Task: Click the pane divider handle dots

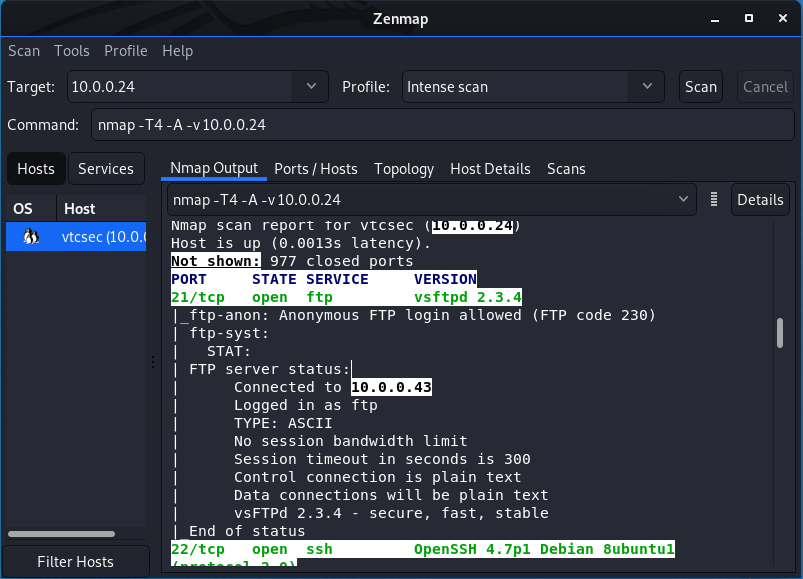Action: [x=153, y=362]
